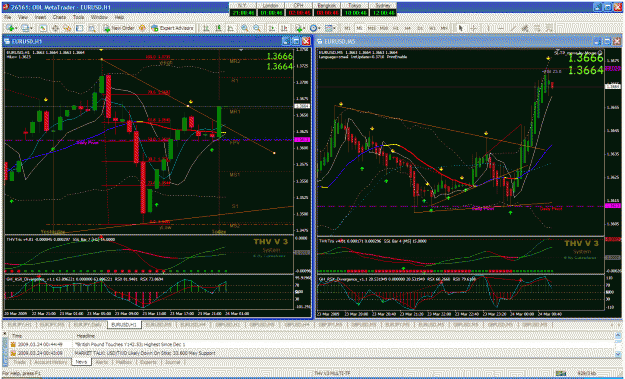Open the View menu

[23, 18]
